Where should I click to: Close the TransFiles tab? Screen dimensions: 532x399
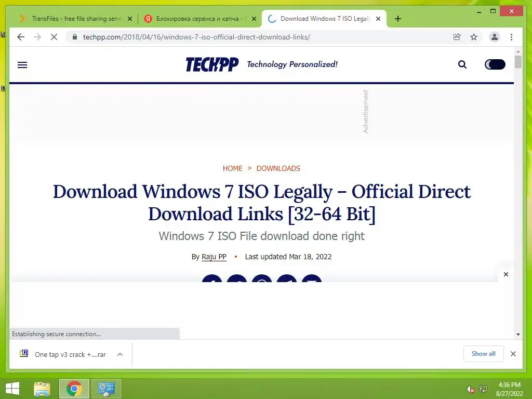coord(129,19)
